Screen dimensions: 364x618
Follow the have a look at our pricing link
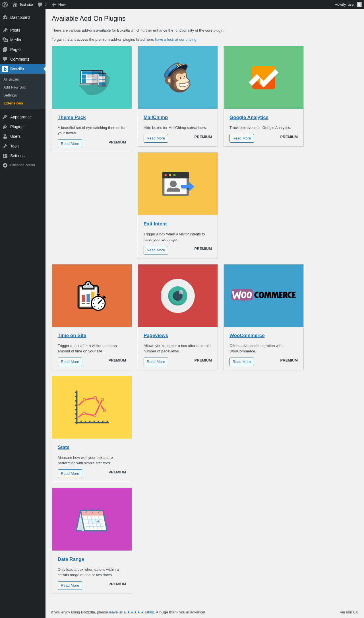(x=176, y=40)
